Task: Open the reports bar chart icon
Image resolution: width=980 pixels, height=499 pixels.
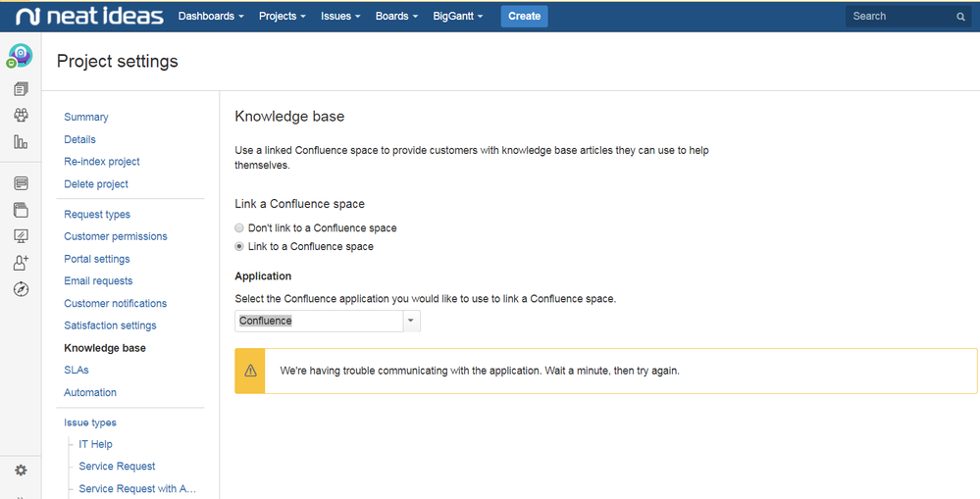Action: pos(21,142)
